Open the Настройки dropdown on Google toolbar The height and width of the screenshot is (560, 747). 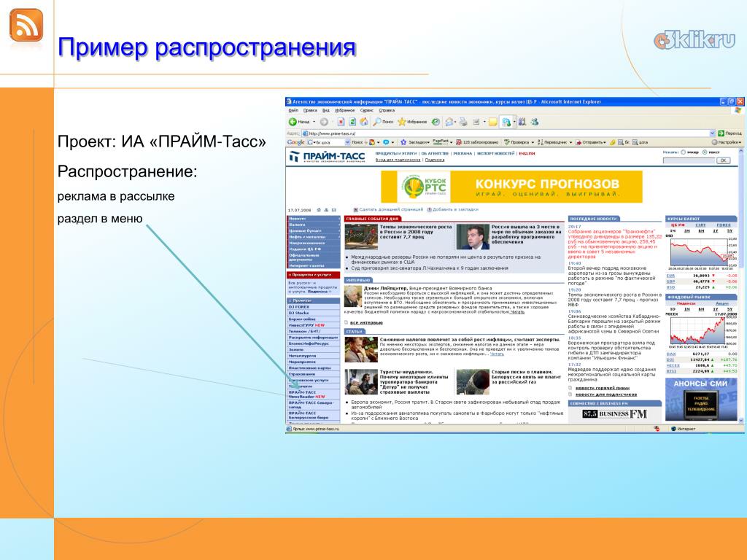tap(740, 142)
